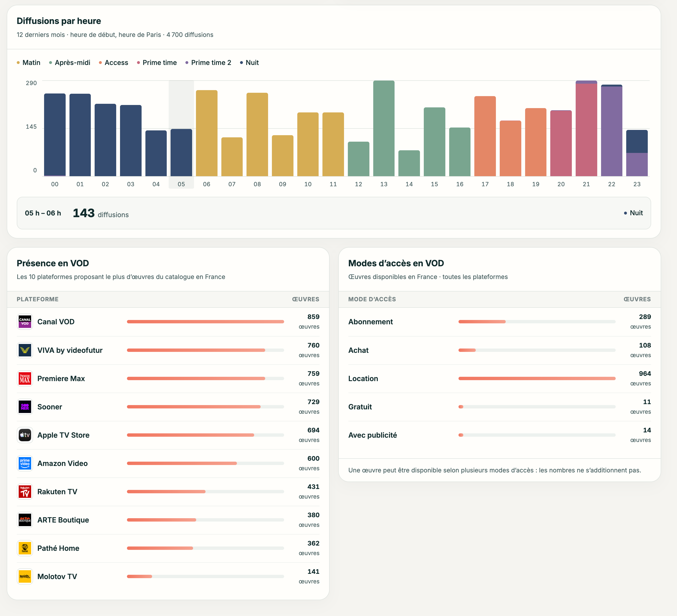Click the bar for hour 14

pos(409,163)
